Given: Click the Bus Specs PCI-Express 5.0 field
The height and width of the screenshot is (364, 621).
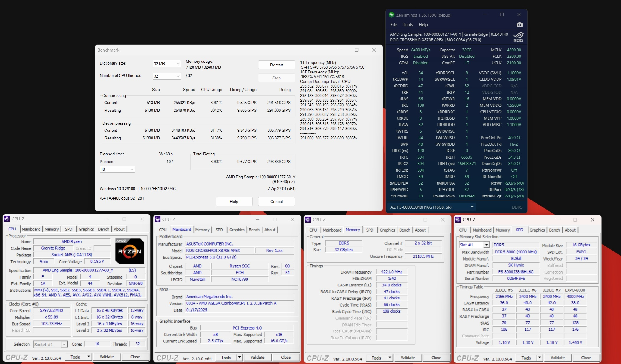Looking at the screenshot, I should point(239,257).
